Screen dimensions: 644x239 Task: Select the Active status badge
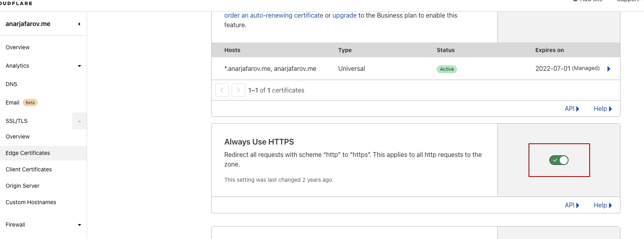[x=447, y=69]
